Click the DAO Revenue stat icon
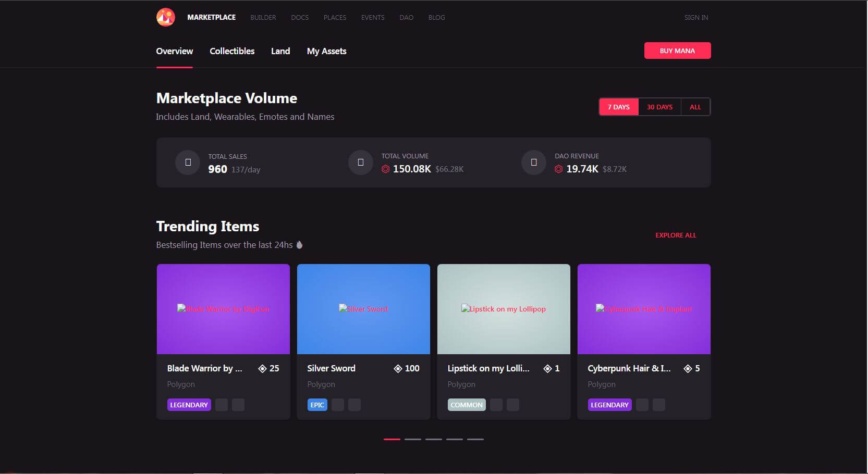 click(533, 163)
